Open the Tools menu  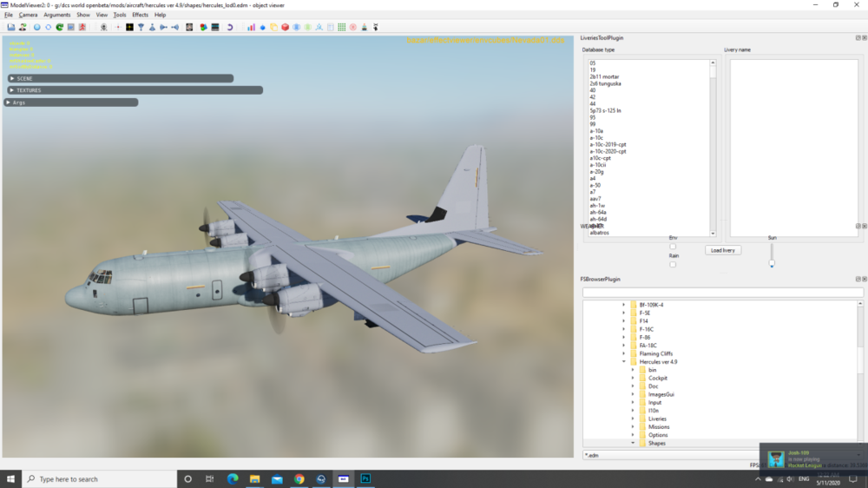pos(120,15)
